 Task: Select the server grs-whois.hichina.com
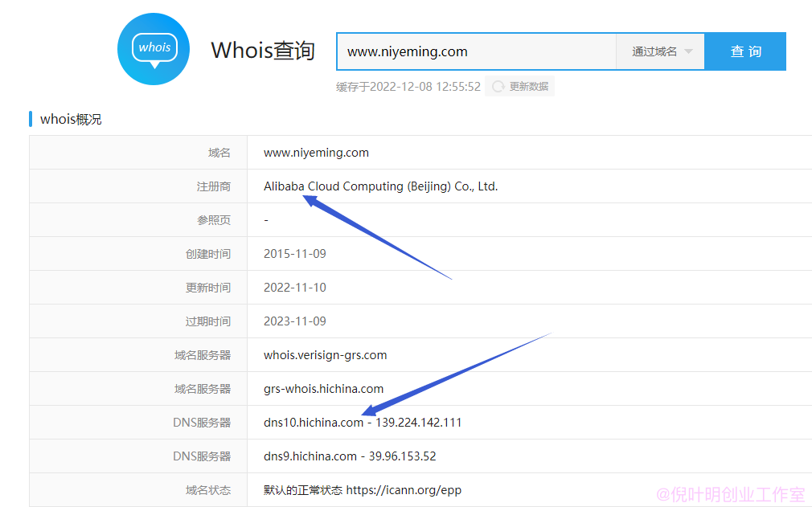(x=324, y=389)
